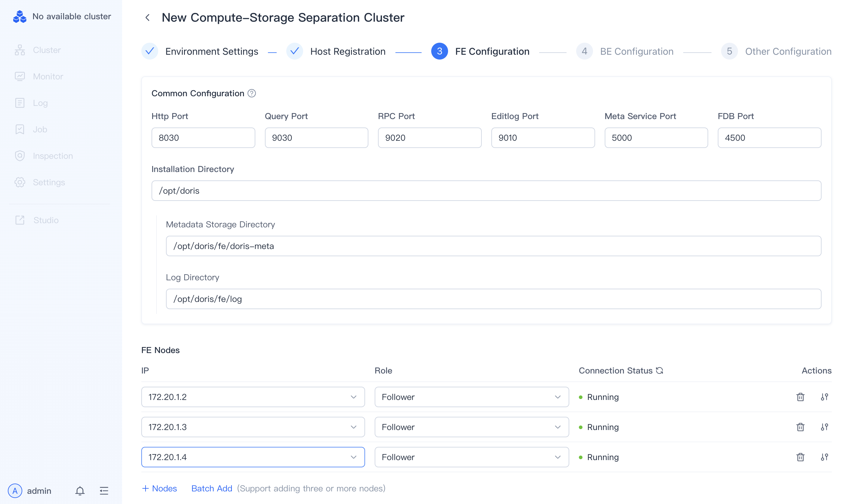Click the Batch Add link
Viewport: 845px width, 504px height.
tap(212, 488)
